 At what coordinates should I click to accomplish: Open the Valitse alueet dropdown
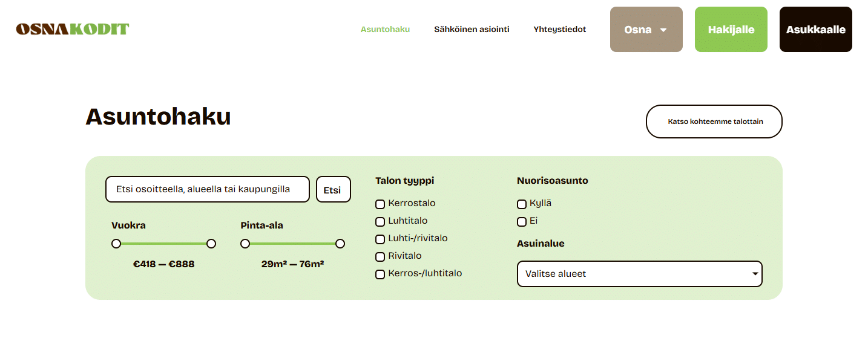tap(639, 274)
